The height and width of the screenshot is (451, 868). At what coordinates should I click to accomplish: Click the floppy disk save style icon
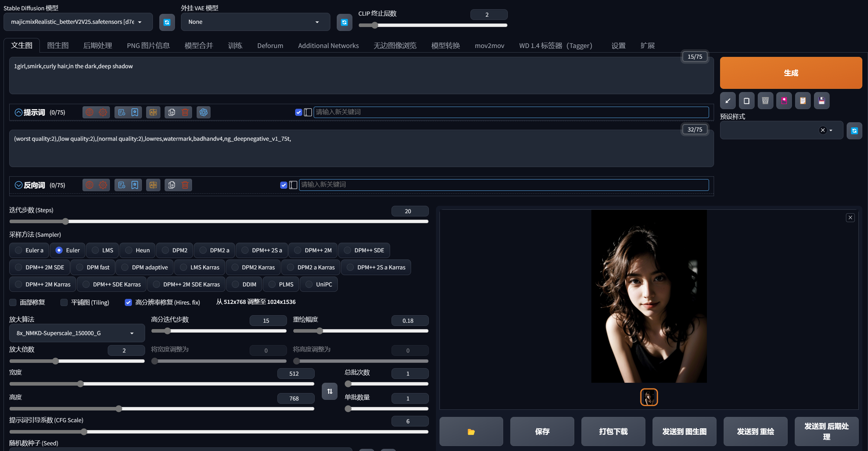click(x=821, y=101)
